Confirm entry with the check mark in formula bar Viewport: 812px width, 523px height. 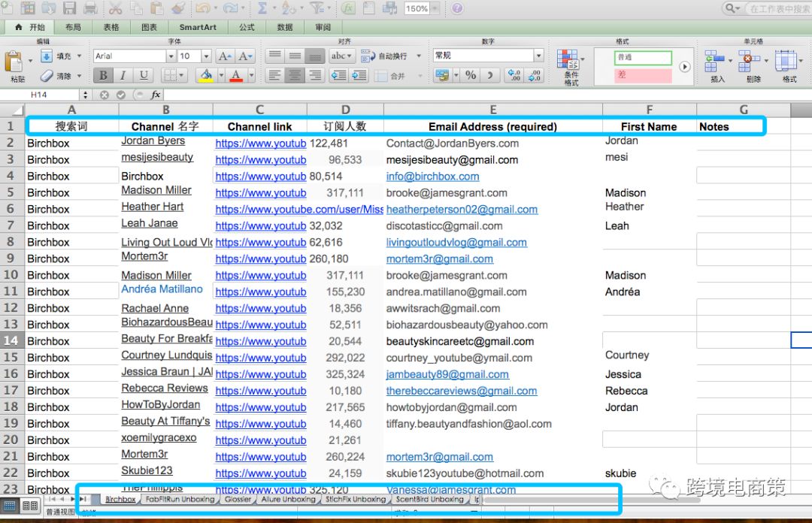(121, 95)
